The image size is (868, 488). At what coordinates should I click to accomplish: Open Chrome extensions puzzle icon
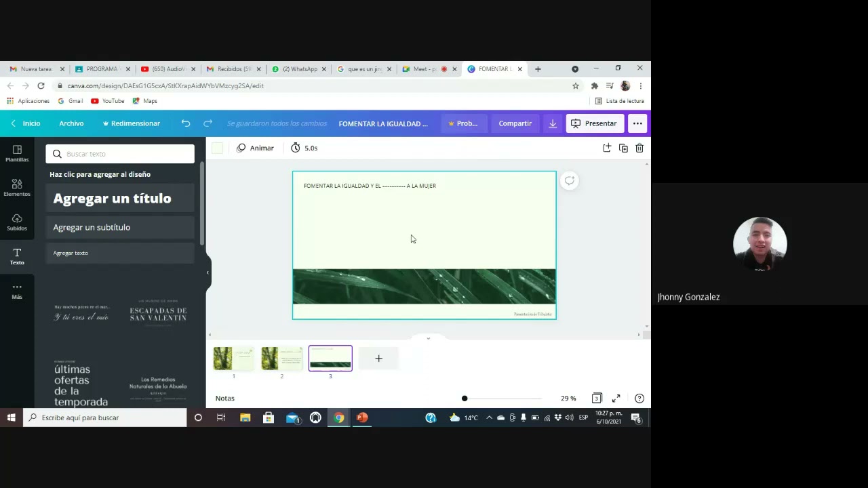[x=595, y=86]
